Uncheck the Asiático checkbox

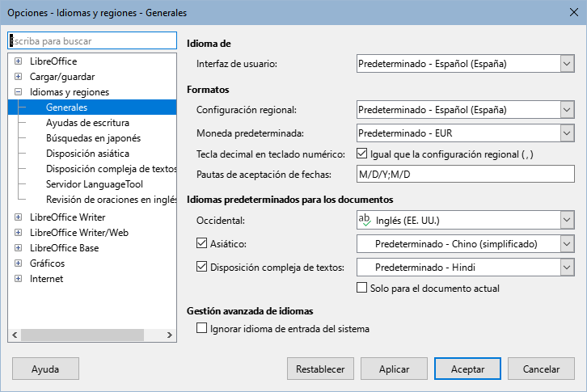click(201, 243)
